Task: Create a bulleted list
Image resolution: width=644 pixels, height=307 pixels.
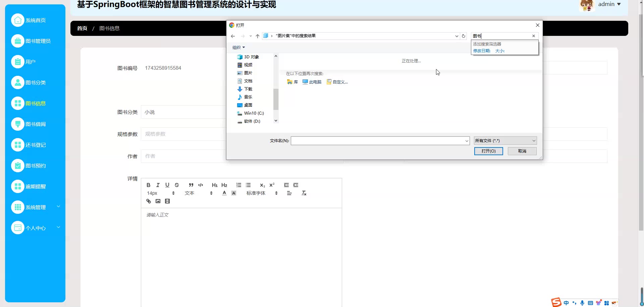Action: (248, 185)
